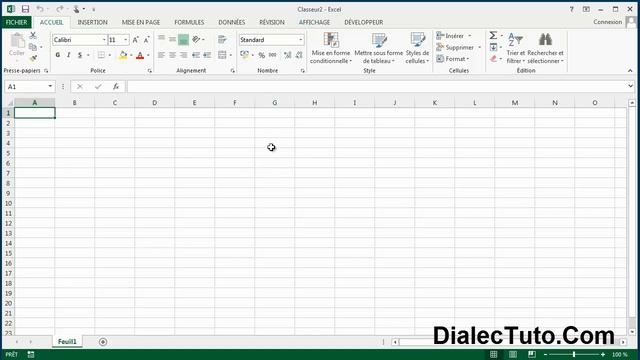Image resolution: width=640 pixels, height=360 pixels.
Task: Click the merge and center icon
Action: point(222,55)
